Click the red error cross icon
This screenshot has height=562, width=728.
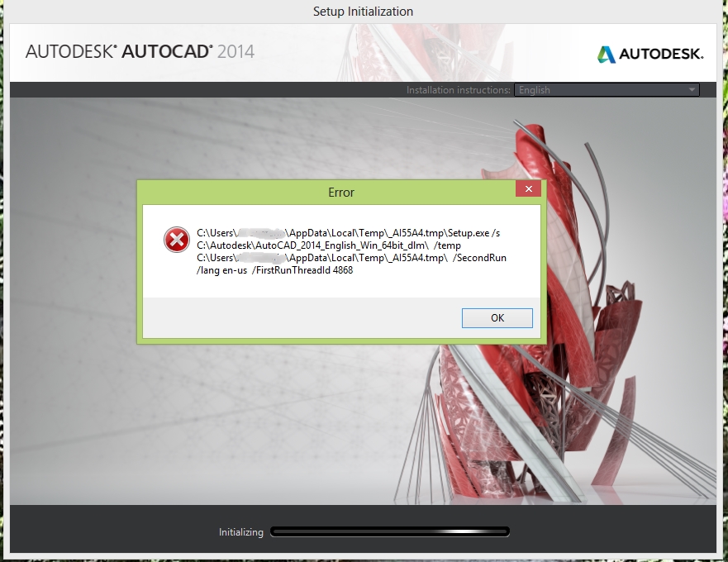point(176,240)
